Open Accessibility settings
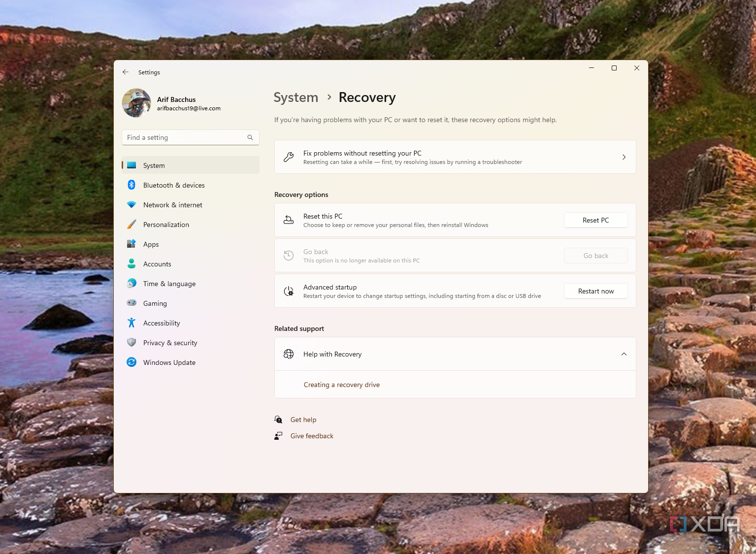 (161, 323)
